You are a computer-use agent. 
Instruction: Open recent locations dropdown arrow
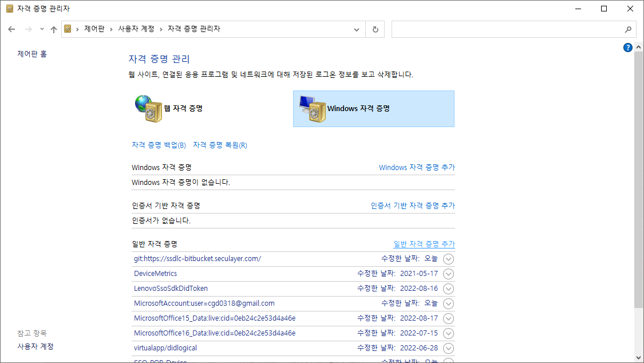(x=42, y=29)
